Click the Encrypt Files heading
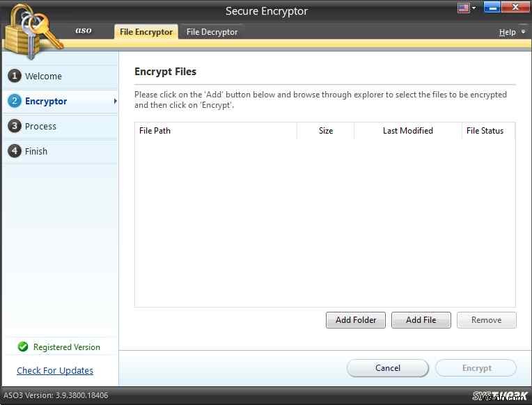The image size is (532, 405). (165, 72)
